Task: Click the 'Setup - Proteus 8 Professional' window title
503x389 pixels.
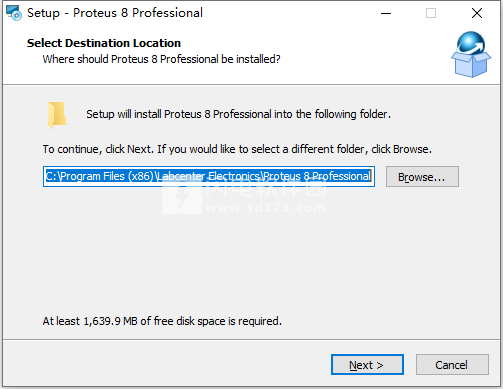Action: tap(115, 13)
